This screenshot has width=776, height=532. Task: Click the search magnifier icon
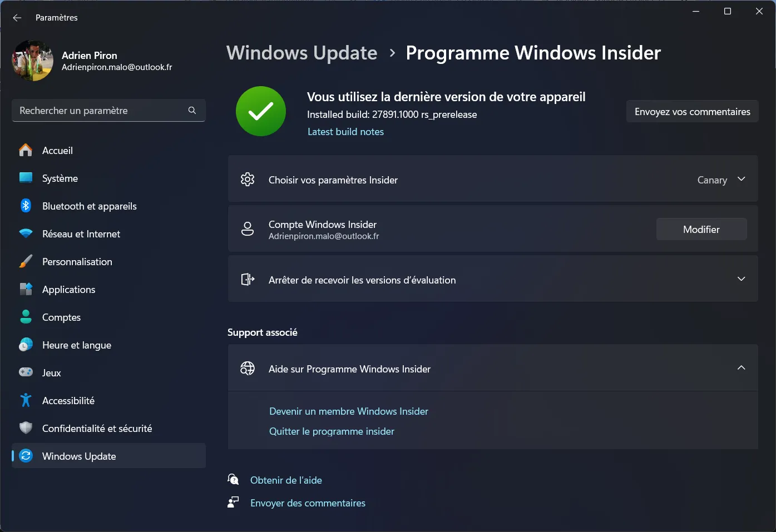192,111
